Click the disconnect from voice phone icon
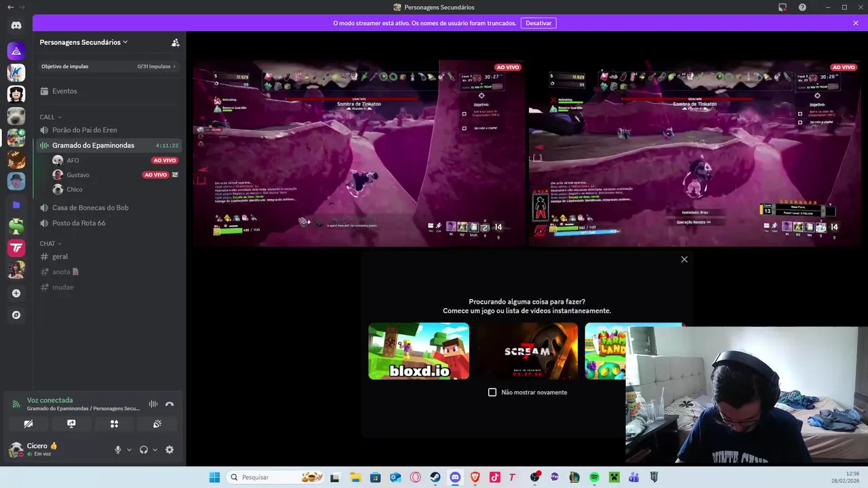The height and width of the screenshot is (488, 868). 170,404
